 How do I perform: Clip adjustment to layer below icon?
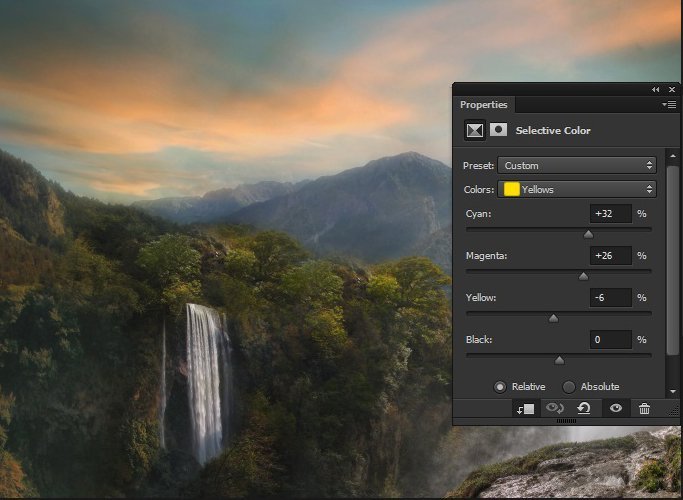coord(525,408)
